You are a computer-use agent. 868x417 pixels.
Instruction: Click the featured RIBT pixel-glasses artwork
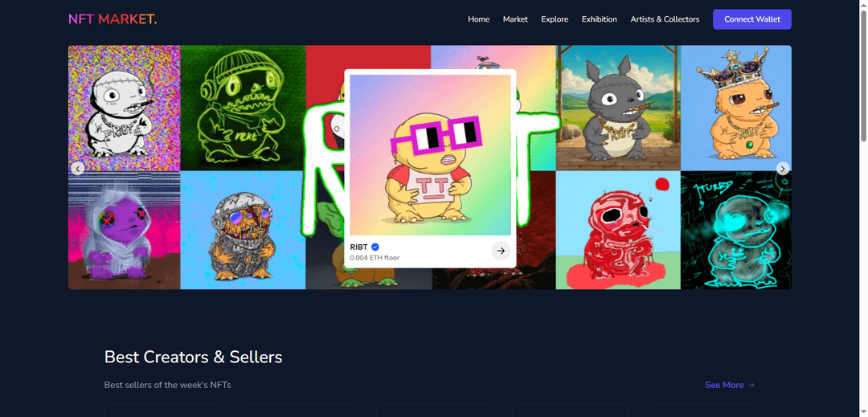[430, 155]
